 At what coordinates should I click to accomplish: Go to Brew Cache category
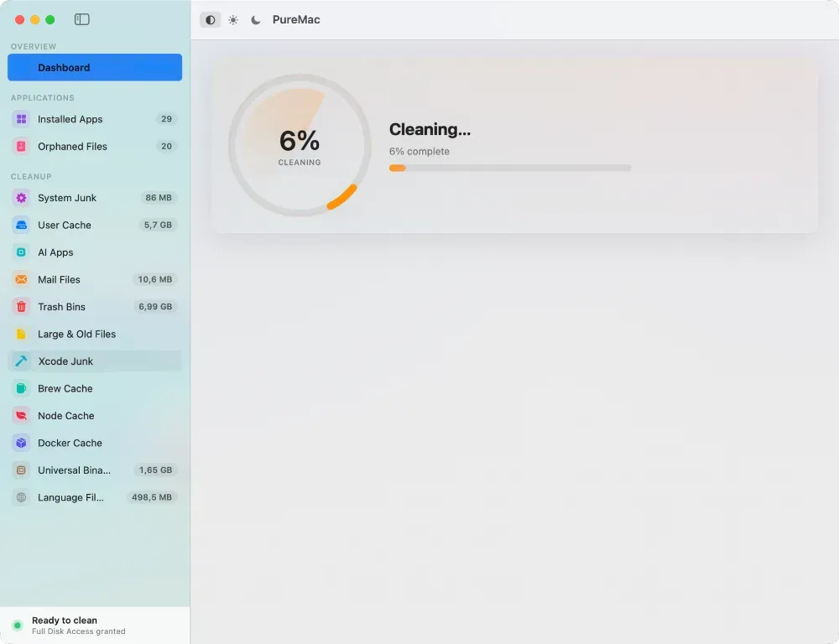[95, 388]
